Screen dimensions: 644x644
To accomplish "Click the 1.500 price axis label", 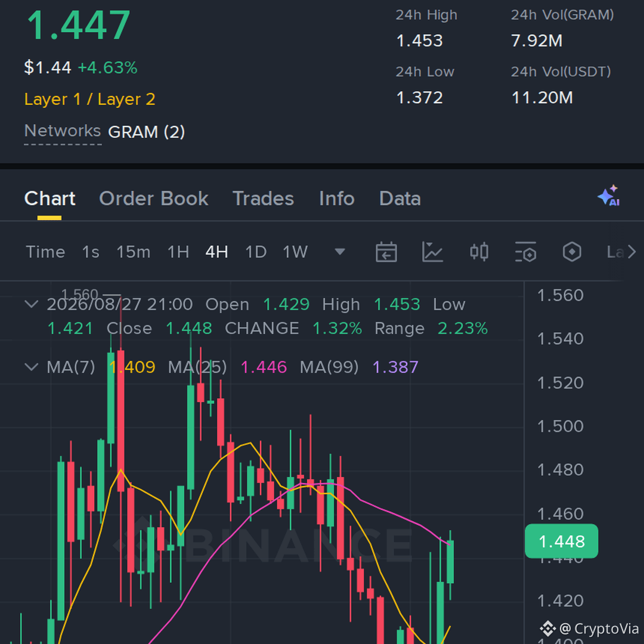I will point(560,426).
